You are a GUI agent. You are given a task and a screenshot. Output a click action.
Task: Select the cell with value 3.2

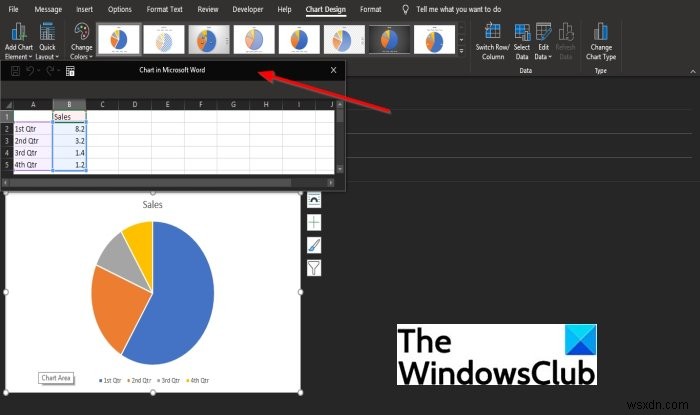[69, 141]
